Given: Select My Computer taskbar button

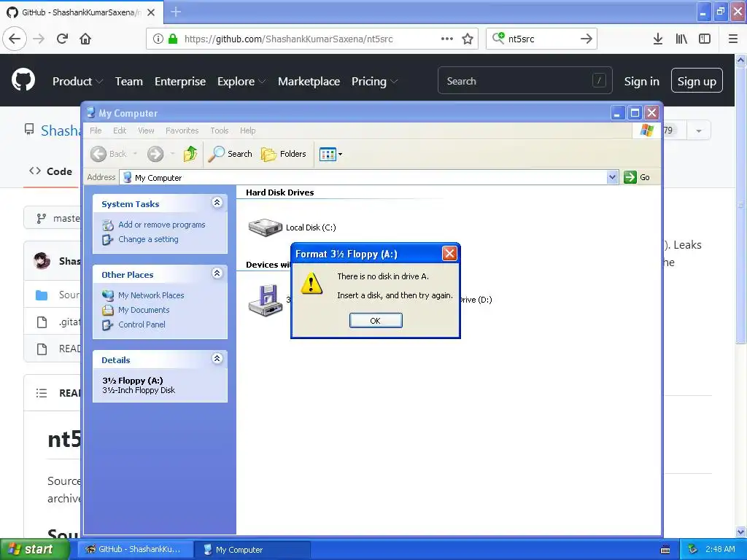Looking at the screenshot, I should click(253, 550).
